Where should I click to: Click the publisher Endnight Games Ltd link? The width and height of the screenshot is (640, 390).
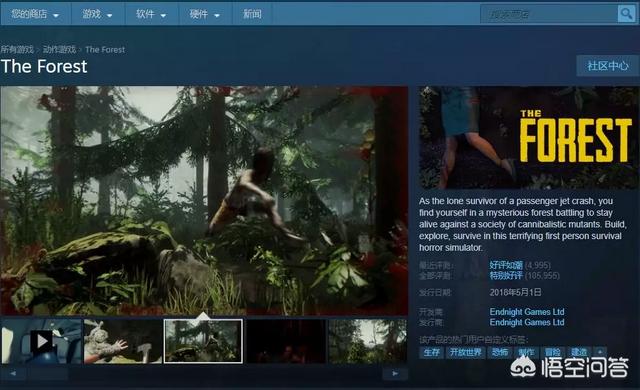tap(527, 322)
